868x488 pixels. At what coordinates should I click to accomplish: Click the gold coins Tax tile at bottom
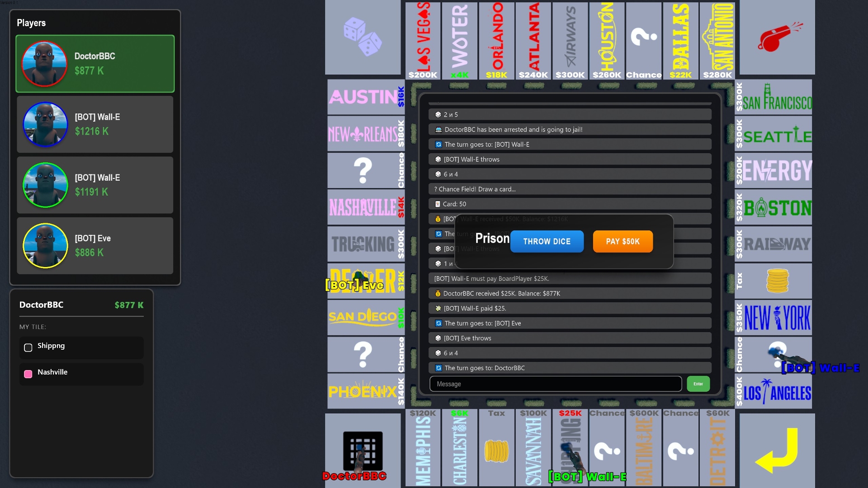coord(496,450)
